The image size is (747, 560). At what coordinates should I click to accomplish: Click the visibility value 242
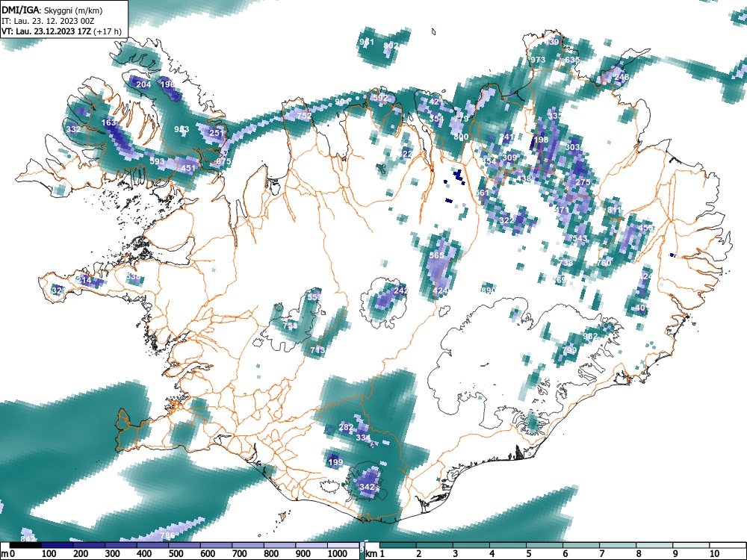[x=401, y=290]
